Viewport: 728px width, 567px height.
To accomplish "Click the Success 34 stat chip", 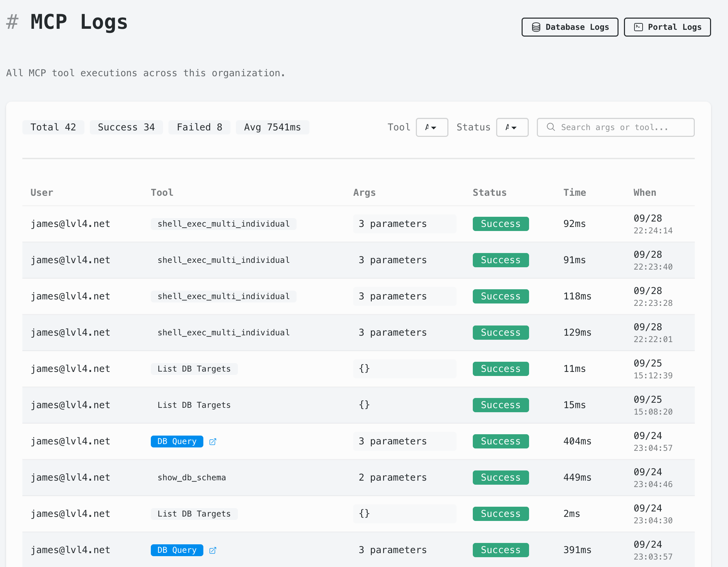I will click(x=126, y=127).
